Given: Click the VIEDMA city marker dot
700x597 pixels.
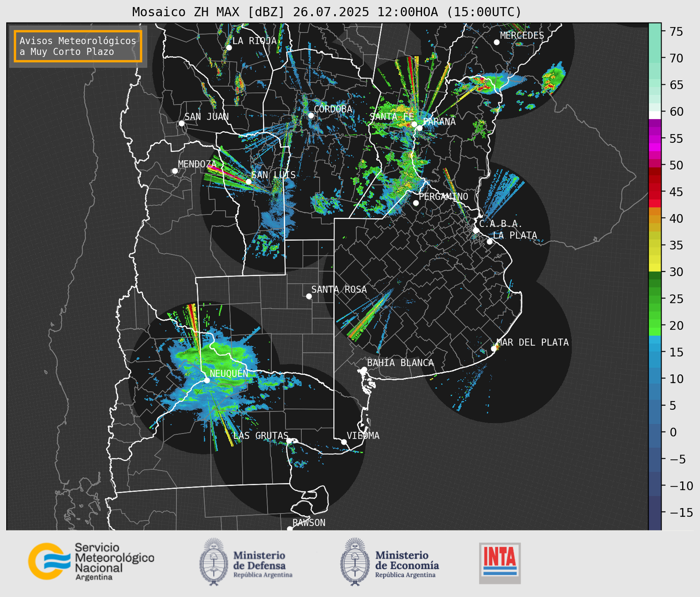Looking at the screenshot, I should point(344,442).
